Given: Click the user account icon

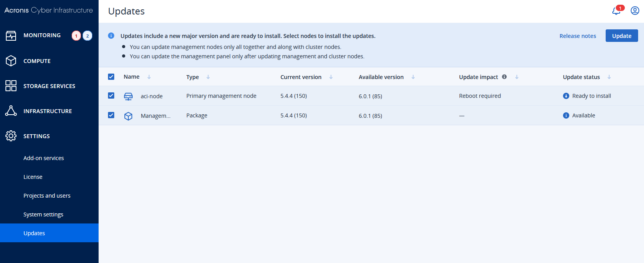Looking at the screenshot, I should (x=634, y=10).
